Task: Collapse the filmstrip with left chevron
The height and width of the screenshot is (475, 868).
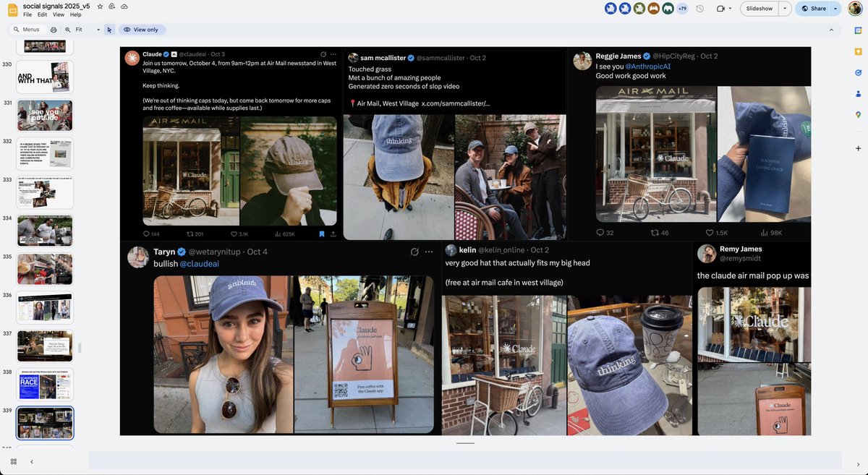Action: 32,461
